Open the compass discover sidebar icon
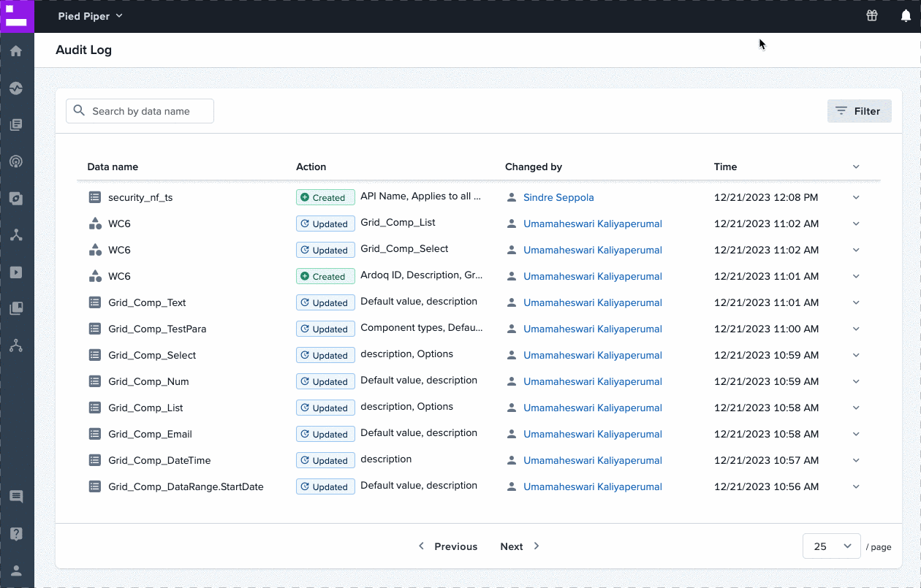This screenshot has width=921, height=588. tap(16, 199)
